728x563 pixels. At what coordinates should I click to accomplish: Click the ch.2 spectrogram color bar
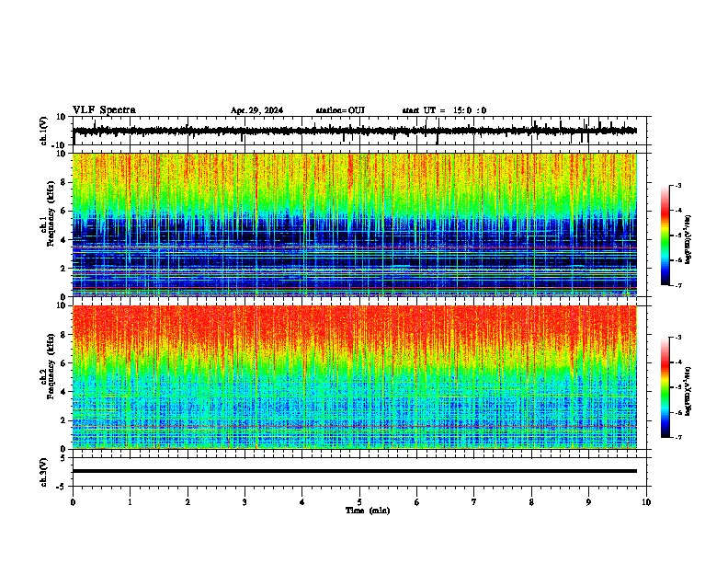click(x=665, y=387)
